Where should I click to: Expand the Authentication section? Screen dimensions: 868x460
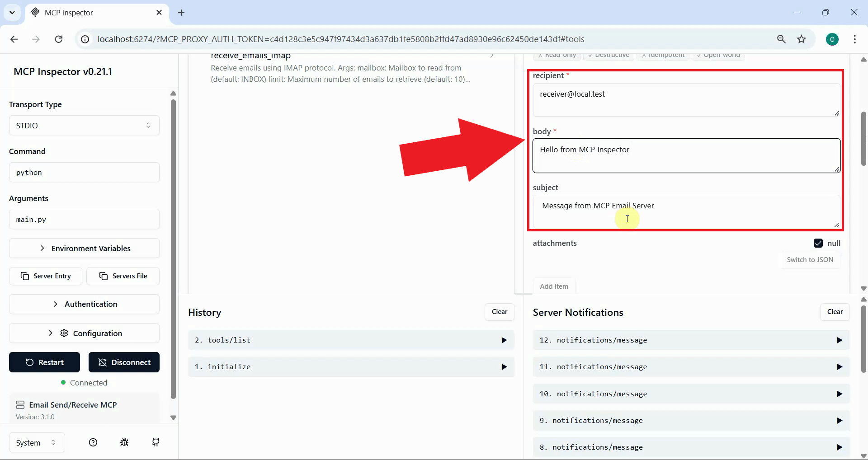tap(84, 304)
